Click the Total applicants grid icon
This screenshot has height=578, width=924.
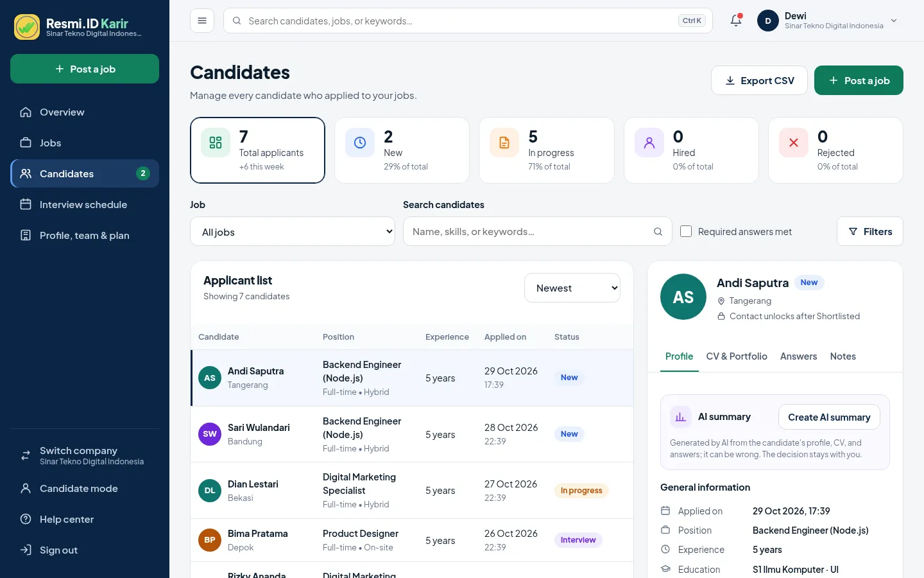(216, 143)
